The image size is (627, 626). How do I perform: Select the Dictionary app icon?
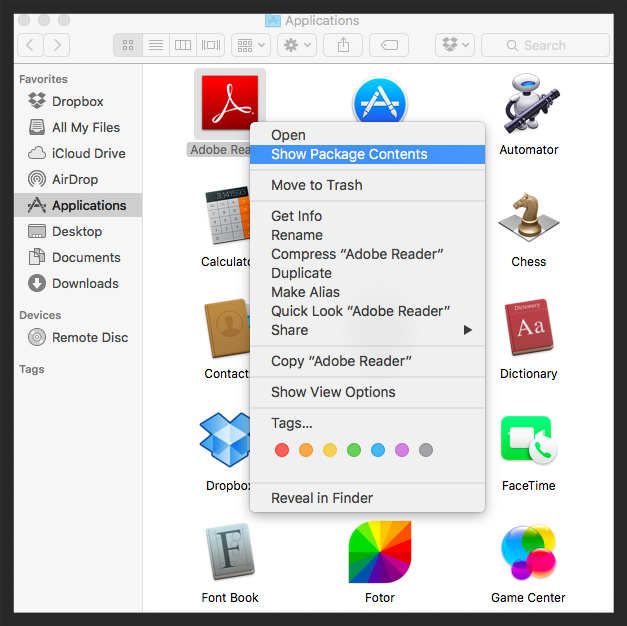point(529,327)
